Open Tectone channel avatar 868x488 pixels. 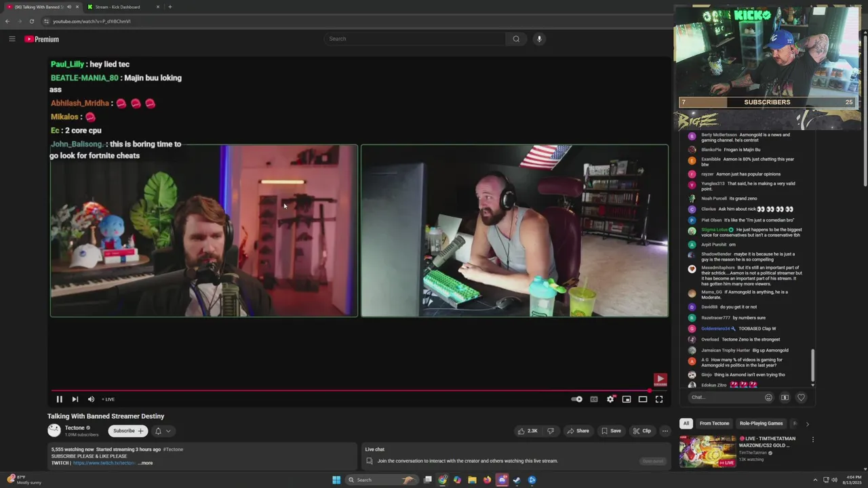54,430
